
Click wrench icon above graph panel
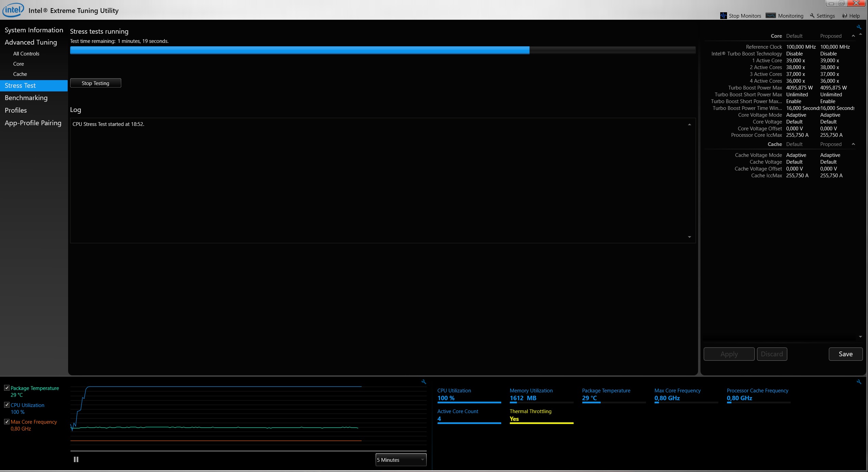[x=424, y=382]
